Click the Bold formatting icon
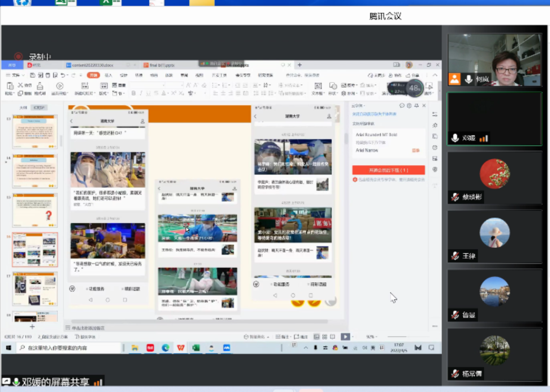The height and width of the screenshot is (392, 550). click(133, 93)
